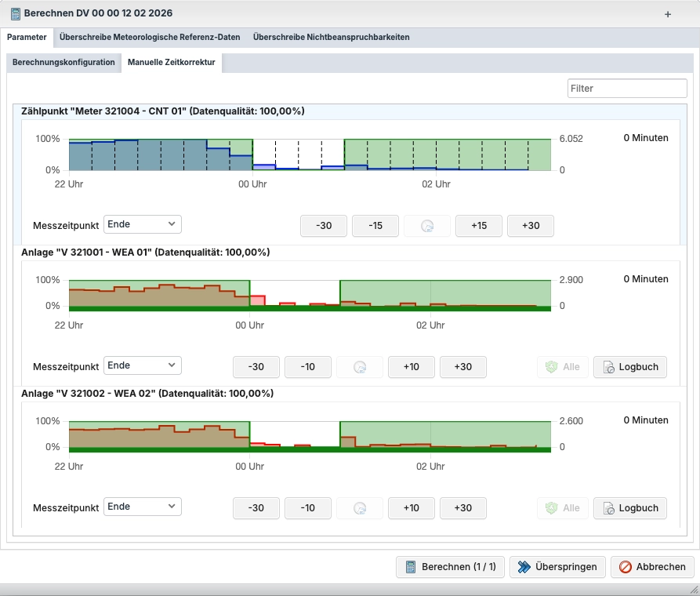This screenshot has width=700, height=596.
Task: Click the calculator icon in the dialog title
Action: coord(15,13)
